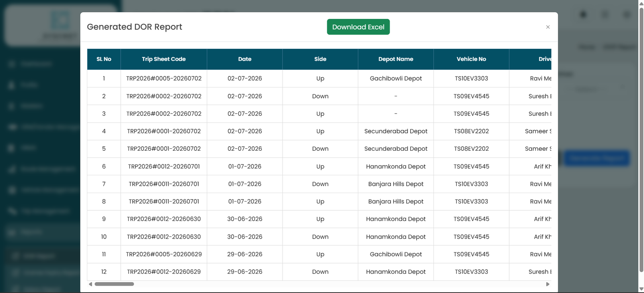Click the table's right scroll arrow
The width and height of the screenshot is (644, 293).
548,284
